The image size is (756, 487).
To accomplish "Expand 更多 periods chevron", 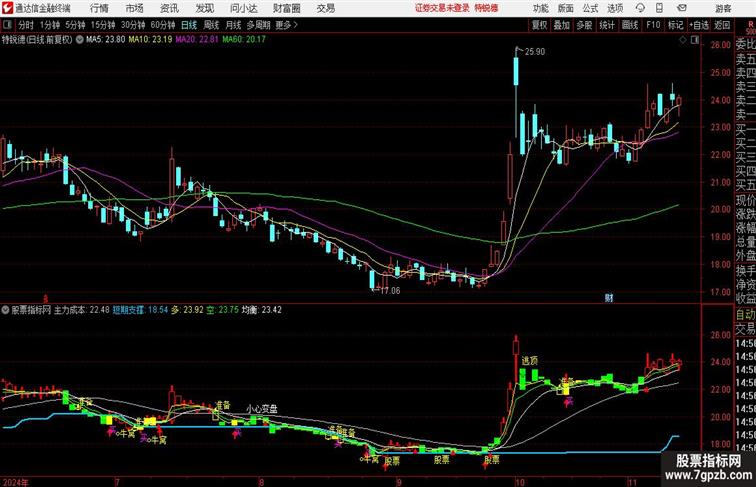I will [296, 25].
